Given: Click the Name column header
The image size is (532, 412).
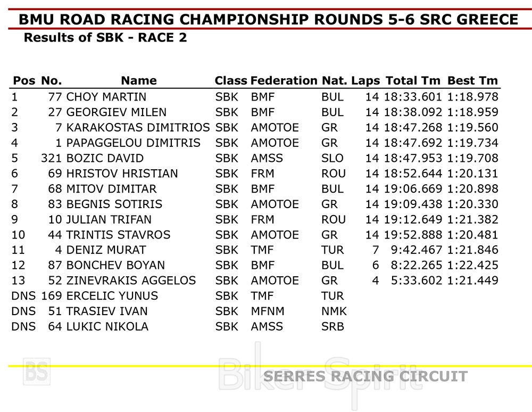Looking at the screenshot, I should click(138, 81).
